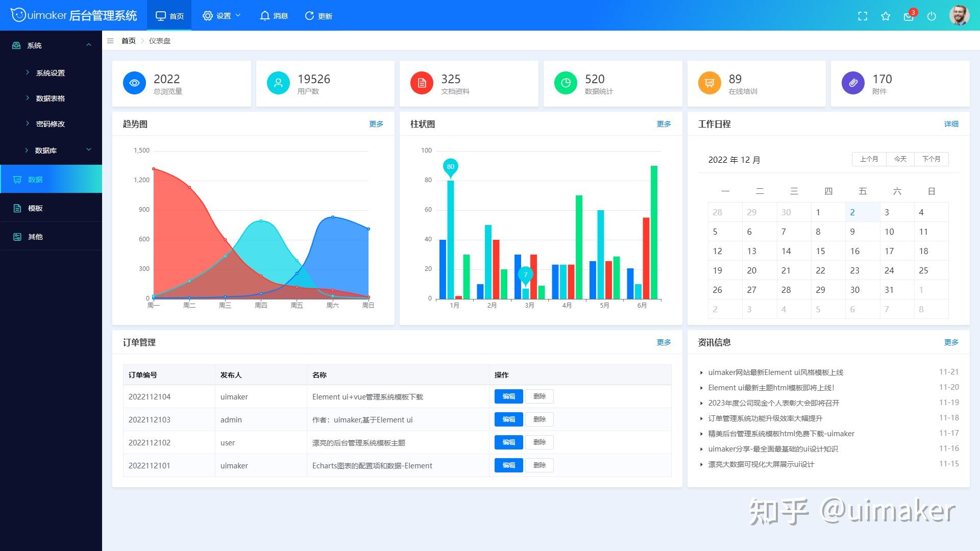The image size is (980, 551).
Task: Click 编辑 for order 2022112103
Action: pos(508,419)
